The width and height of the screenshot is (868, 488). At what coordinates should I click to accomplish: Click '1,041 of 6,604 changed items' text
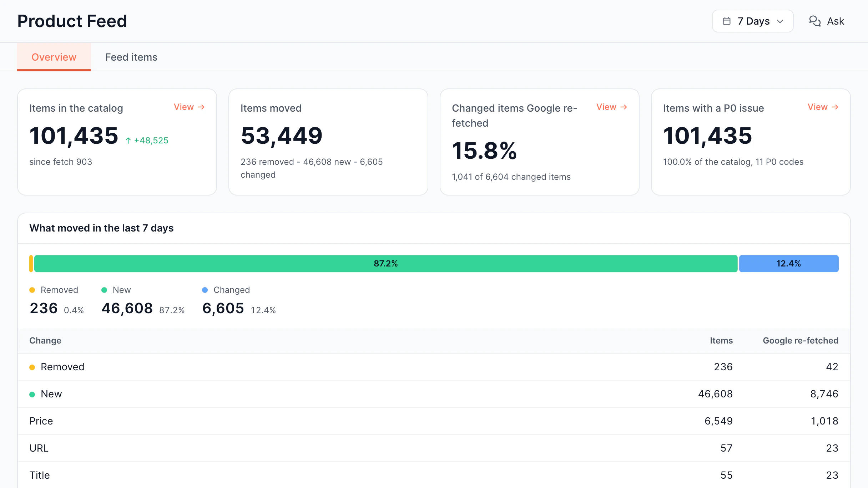[x=511, y=177]
